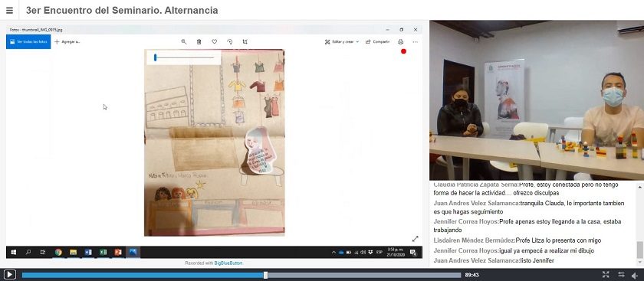The width and height of the screenshot is (644, 281).
Task: Click the '89:43' playback time
Action: (x=472, y=275)
